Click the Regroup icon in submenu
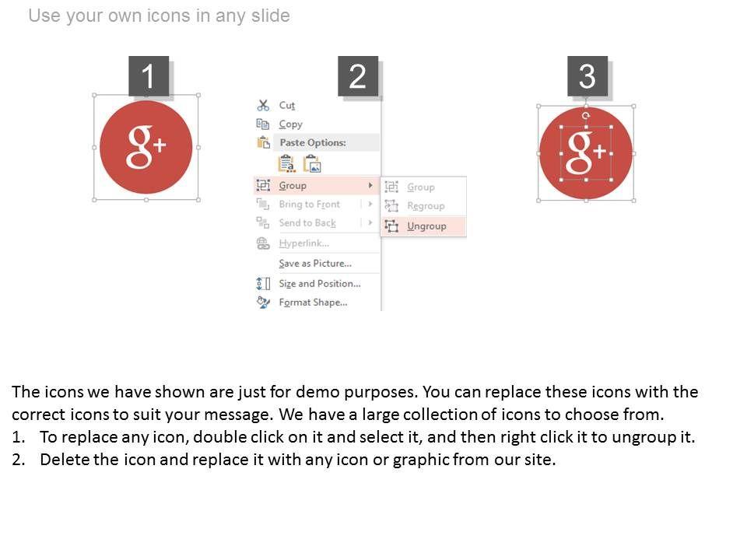This screenshot has height=560, width=747. point(391,205)
